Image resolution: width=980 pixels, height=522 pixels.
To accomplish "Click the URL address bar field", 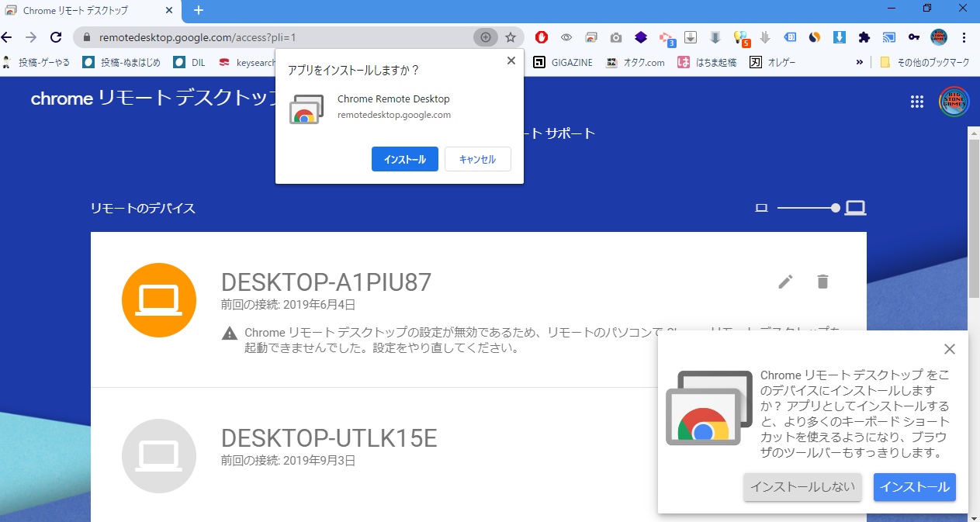I will coord(272,37).
